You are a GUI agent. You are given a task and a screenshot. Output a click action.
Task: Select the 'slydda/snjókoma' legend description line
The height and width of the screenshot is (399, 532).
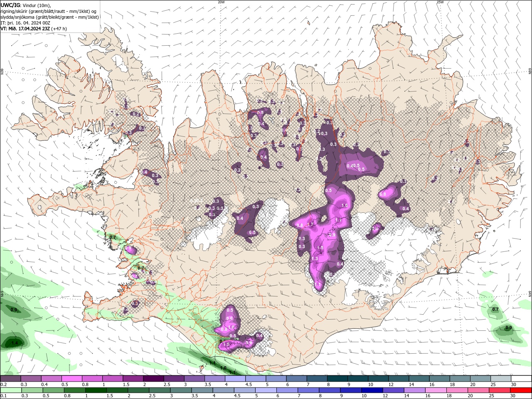49,17
